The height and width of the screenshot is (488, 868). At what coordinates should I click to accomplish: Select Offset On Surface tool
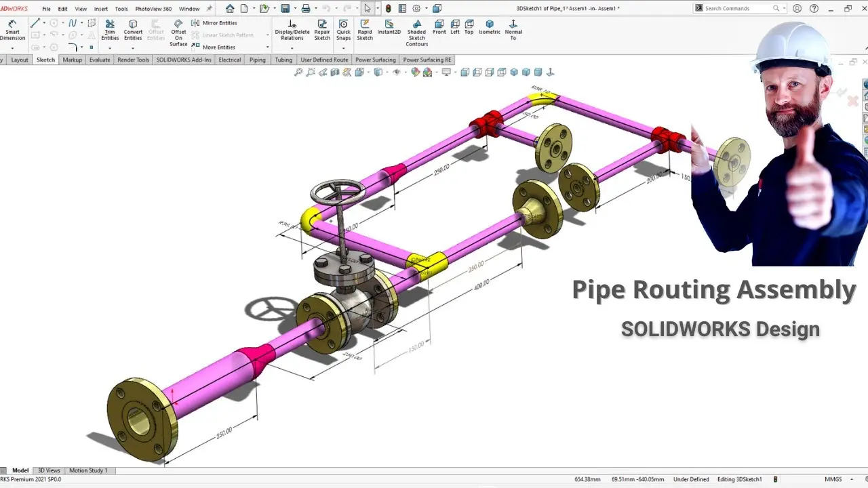point(178,33)
